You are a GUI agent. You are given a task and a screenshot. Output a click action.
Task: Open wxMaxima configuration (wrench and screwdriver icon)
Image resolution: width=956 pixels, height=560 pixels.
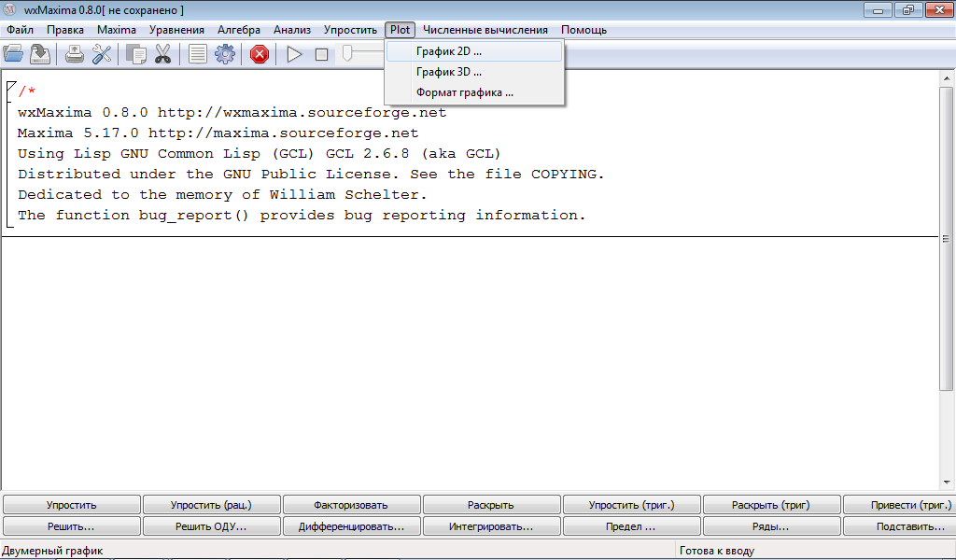point(102,54)
